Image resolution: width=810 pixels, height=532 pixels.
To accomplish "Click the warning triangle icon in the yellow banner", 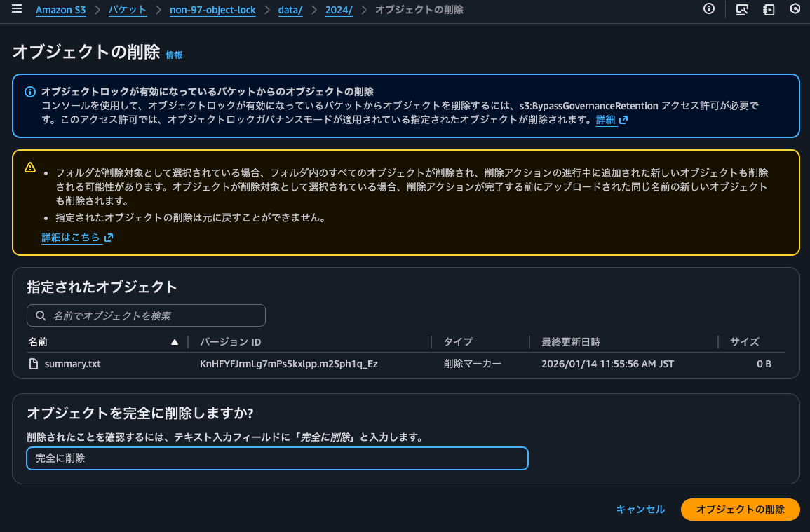I will point(31,168).
